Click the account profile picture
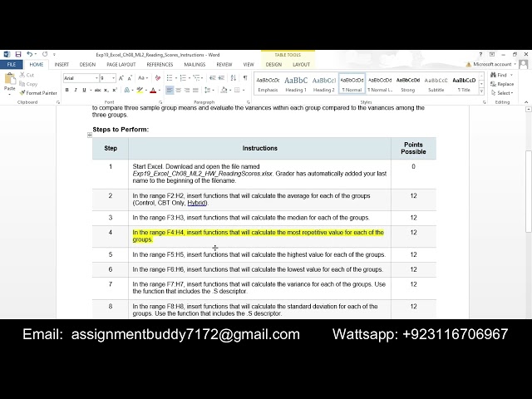The height and width of the screenshot is (399, 532). (524, 64)
